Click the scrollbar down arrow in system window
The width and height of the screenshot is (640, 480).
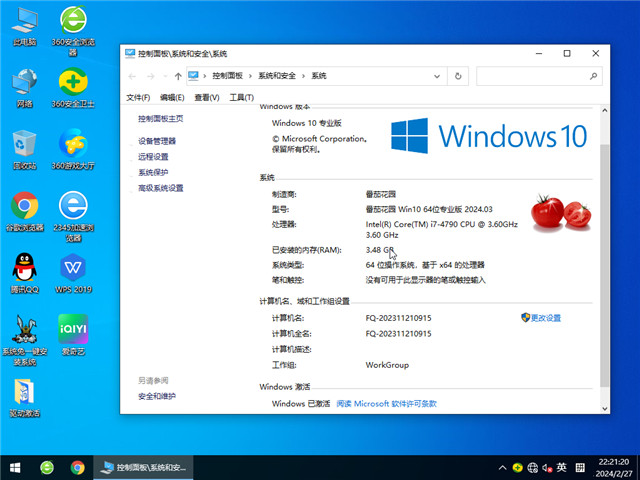(604, 408)
